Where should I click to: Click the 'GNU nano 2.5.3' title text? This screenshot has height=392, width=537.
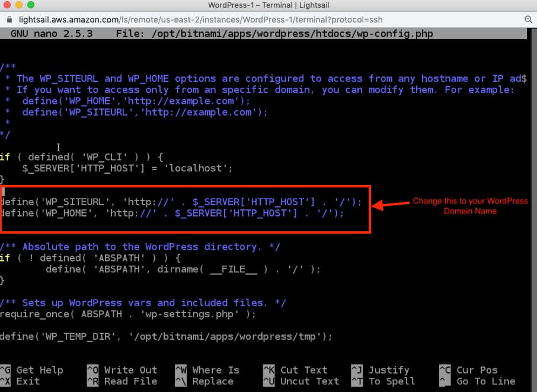click(52, 34)
